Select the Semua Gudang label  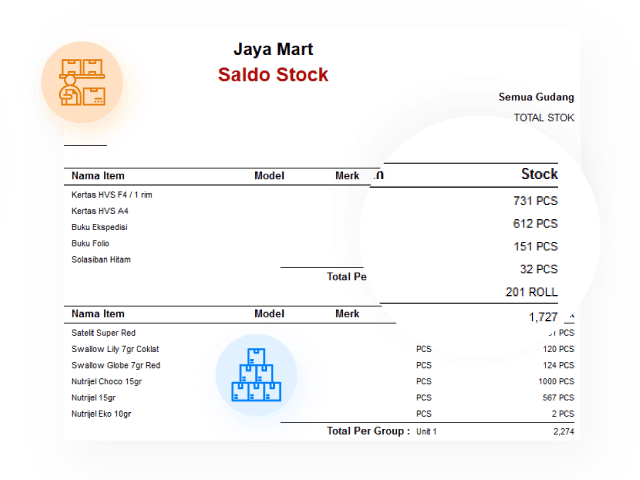click(536, 97)
